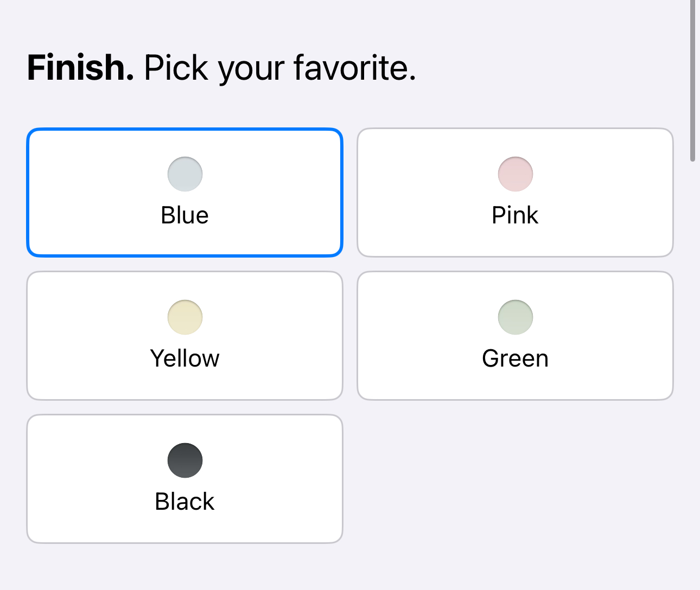700x590 pixels.
Task: Click the black color swatch circle
Action: pos(185,460)
